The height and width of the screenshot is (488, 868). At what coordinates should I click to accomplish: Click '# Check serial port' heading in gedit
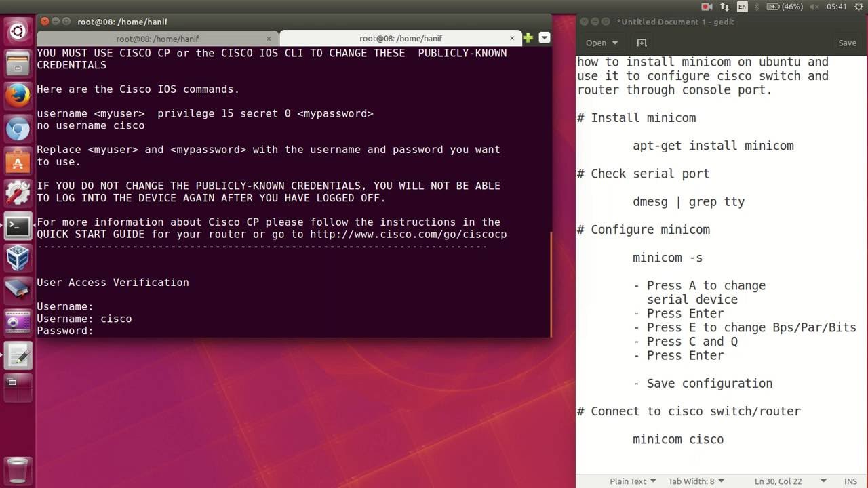[x=643, y=174]
